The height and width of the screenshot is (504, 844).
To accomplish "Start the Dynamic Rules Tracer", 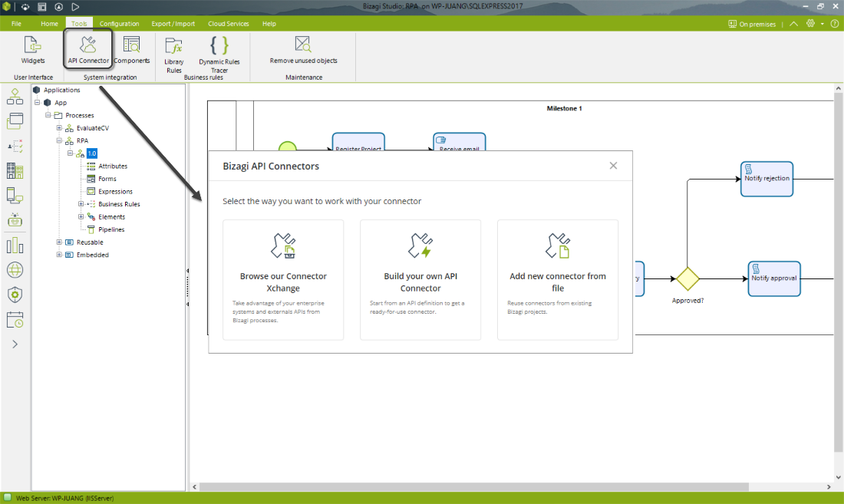I will tap(219, 54).
